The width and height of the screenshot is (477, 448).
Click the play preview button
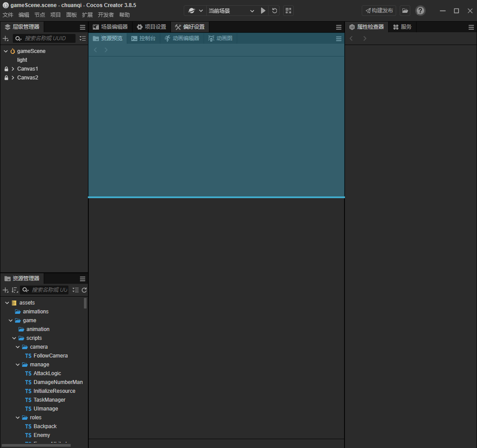pyautogui.click(x=263, y=11)
